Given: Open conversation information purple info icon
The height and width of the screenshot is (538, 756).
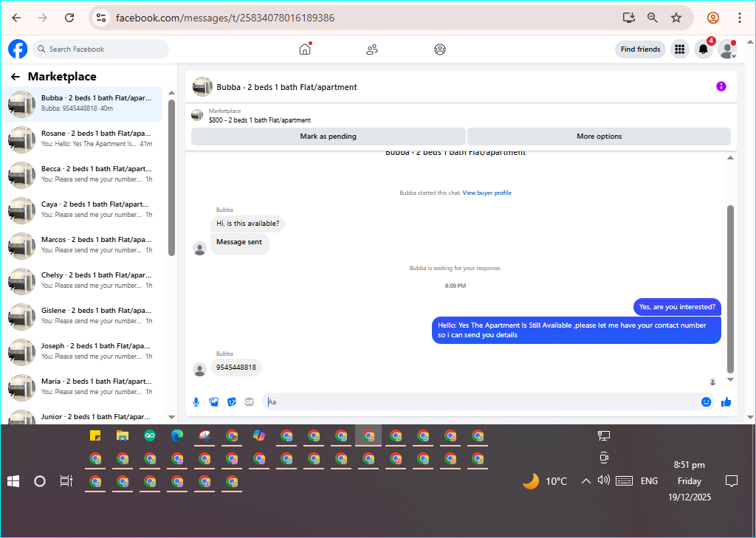Looking at the screenshot, I should point(721,86).
